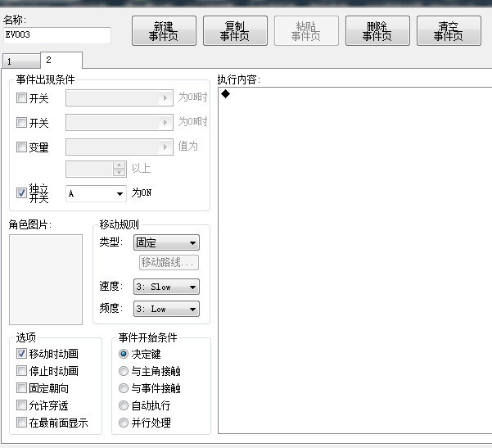Open the 独立开关 A dropdown
The width and height of the screenshot is (492, 448).
click(x=96, y=193)
